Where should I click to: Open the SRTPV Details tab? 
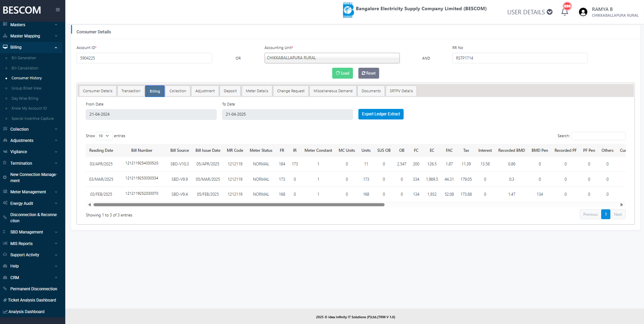[401, 91]
